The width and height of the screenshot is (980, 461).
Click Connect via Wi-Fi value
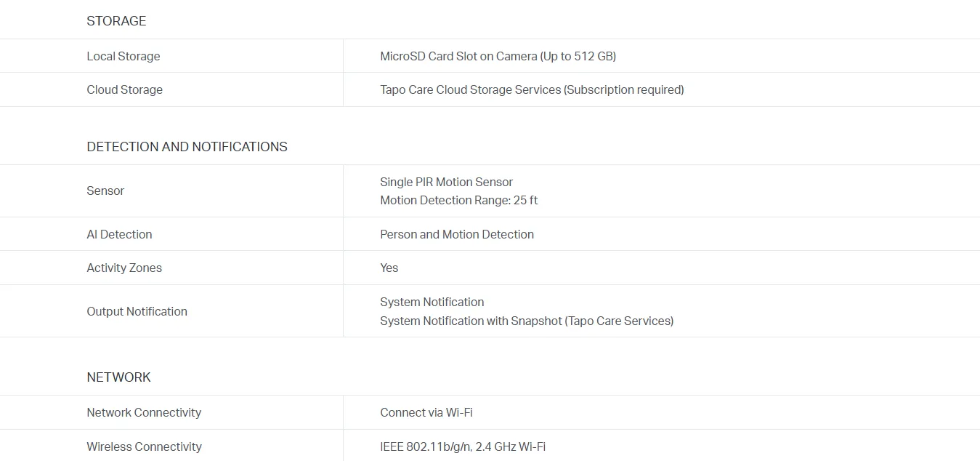pyautogui.click(x=426, y=412)
